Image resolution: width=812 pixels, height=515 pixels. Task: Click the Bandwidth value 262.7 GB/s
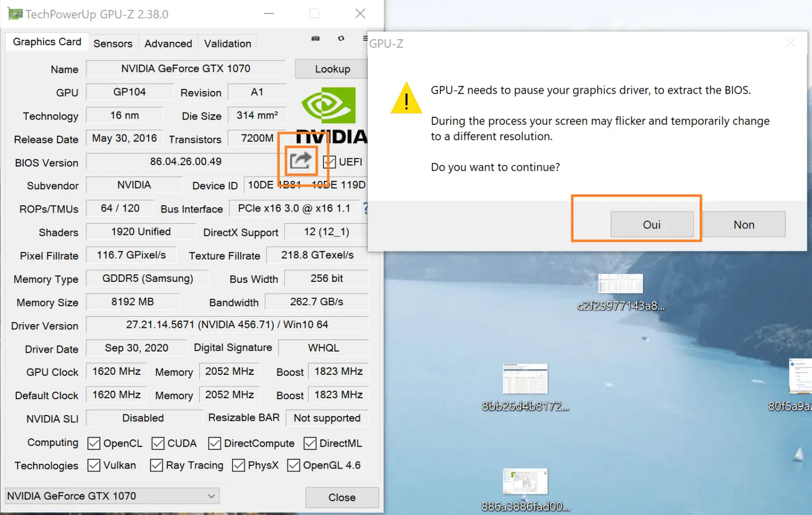point(316,301)
